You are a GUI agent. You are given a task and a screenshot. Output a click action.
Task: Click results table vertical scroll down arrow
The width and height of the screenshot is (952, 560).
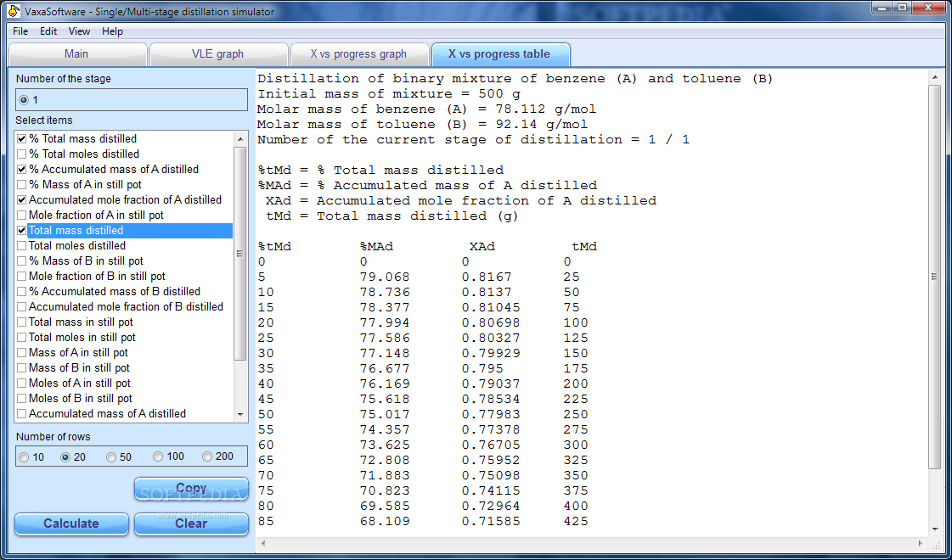click(934, 529)
